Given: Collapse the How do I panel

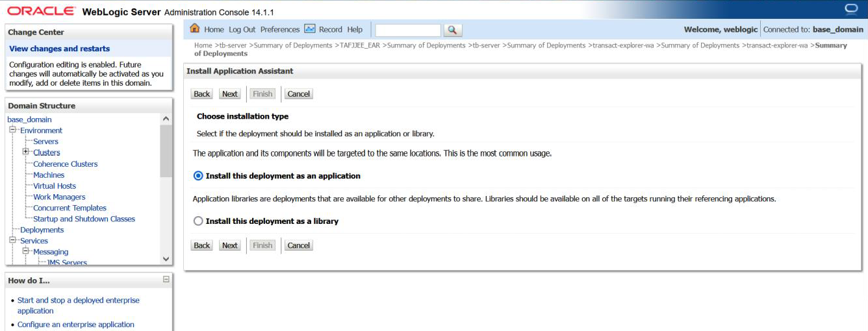Looking at the screenshot, I should pos(166,280).
